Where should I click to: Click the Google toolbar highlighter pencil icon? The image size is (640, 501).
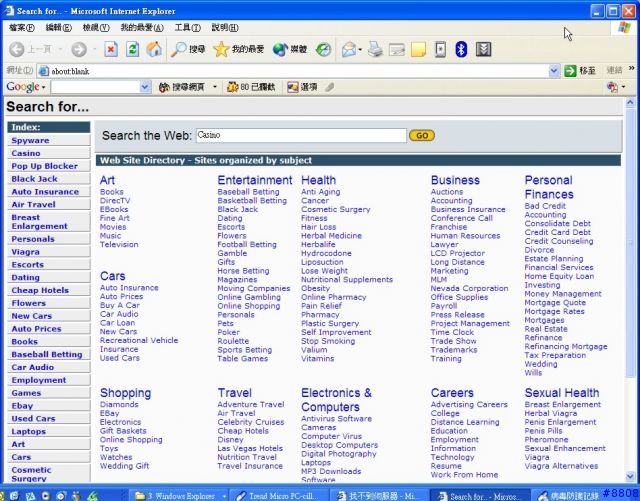[x=330, y=87]
